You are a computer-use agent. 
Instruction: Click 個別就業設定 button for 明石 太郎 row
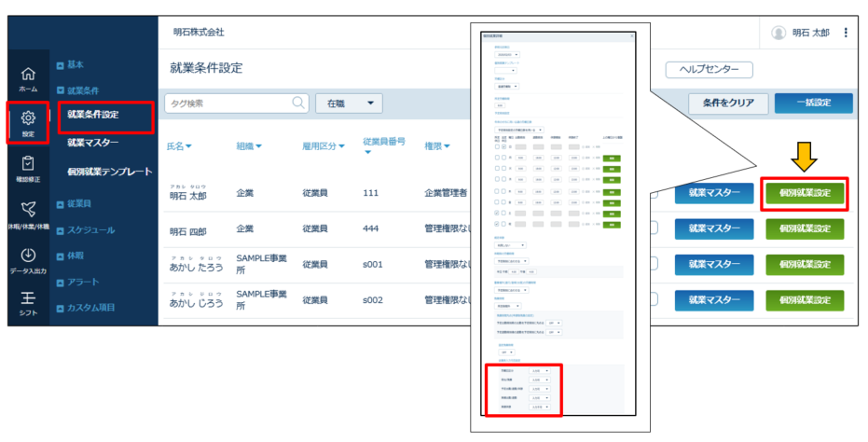coord(805,193)
